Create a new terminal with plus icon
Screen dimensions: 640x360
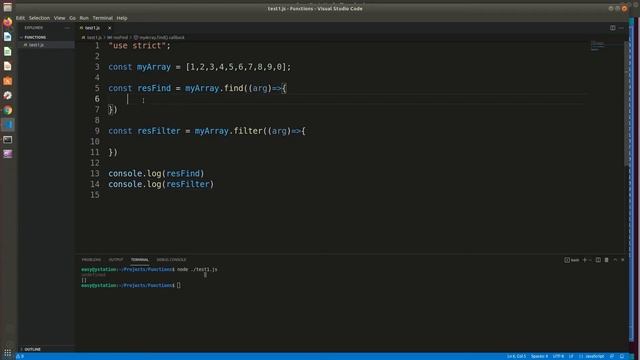click(584, 260)
